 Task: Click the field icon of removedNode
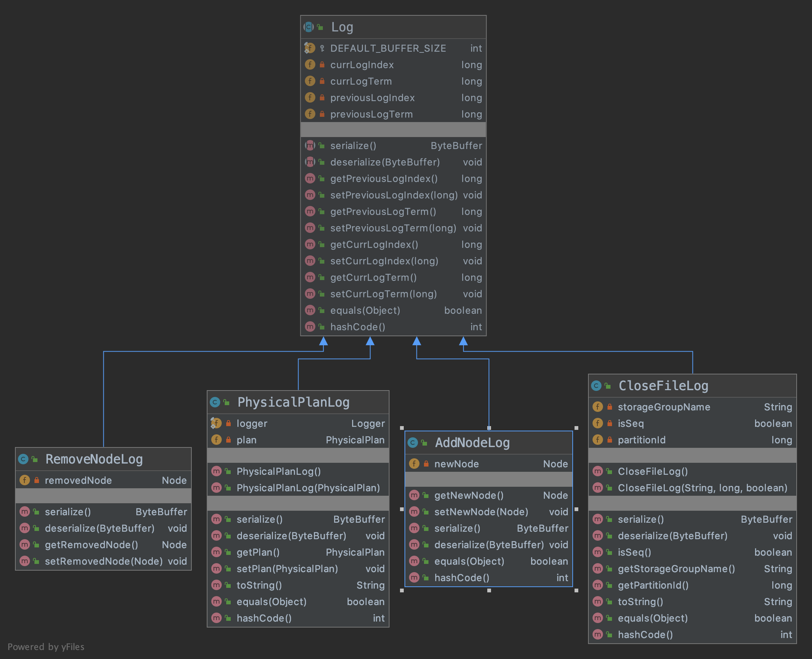coord(24,480)
